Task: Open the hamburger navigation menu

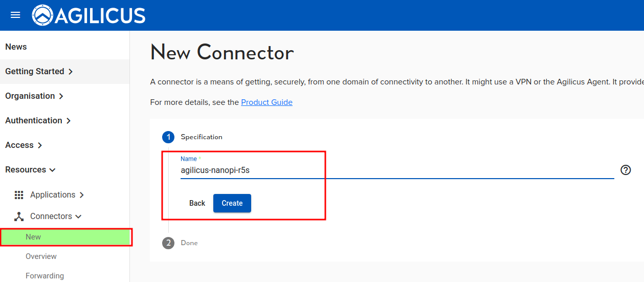Action: point(15,15)
